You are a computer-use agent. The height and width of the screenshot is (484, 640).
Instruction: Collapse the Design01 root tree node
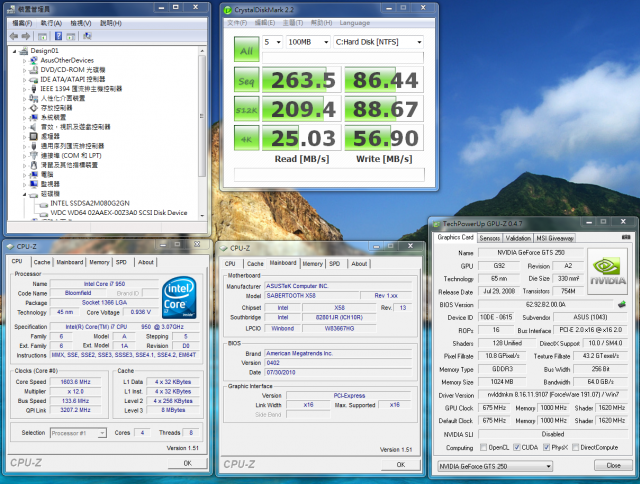(x=15, y=51)
